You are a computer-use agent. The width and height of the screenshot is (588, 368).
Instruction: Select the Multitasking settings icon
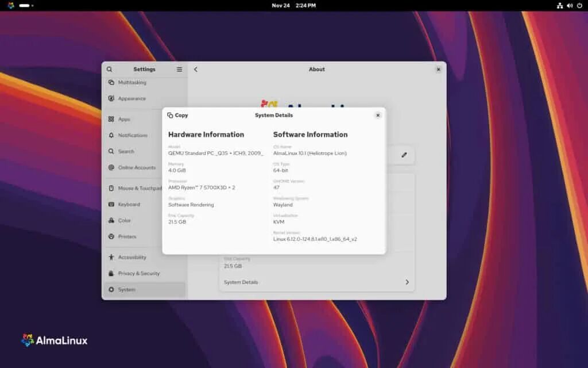point(111,82)
